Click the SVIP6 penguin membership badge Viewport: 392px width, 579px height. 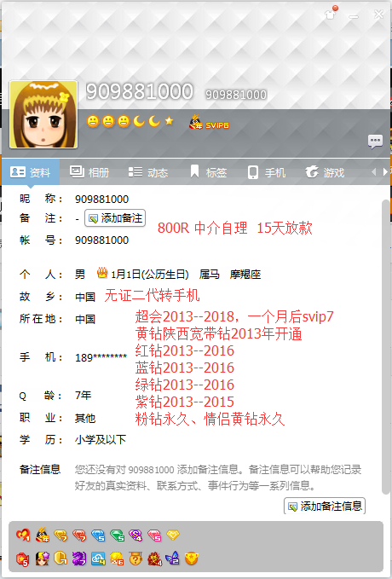click(209, 122)
